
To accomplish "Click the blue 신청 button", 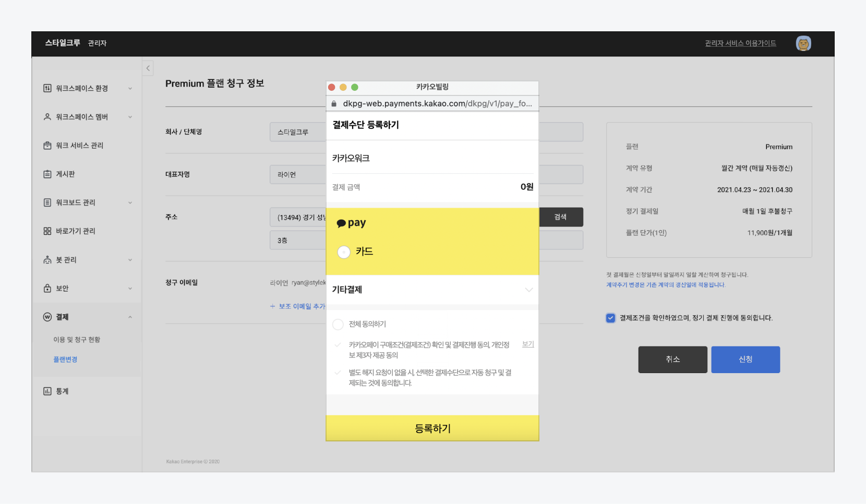I will (745, 359).
